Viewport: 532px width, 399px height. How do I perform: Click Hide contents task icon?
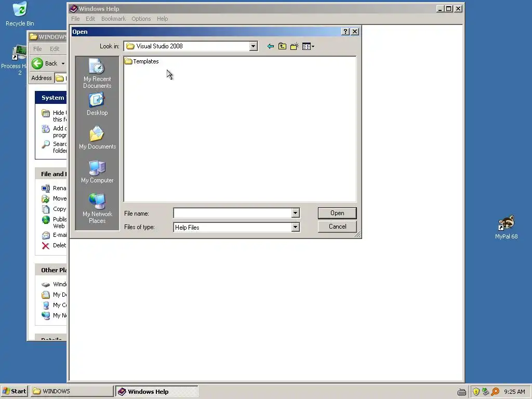(46, 113)
